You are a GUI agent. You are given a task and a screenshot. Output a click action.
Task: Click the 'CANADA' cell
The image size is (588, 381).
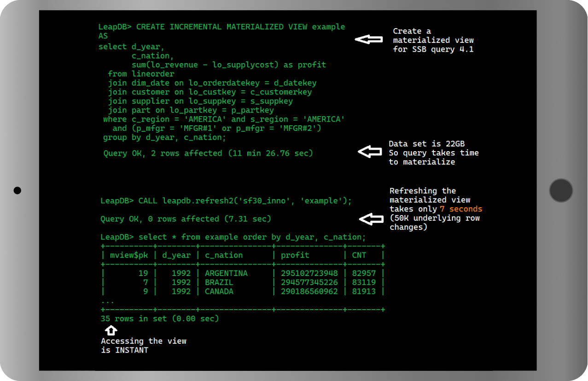[219, 291]
